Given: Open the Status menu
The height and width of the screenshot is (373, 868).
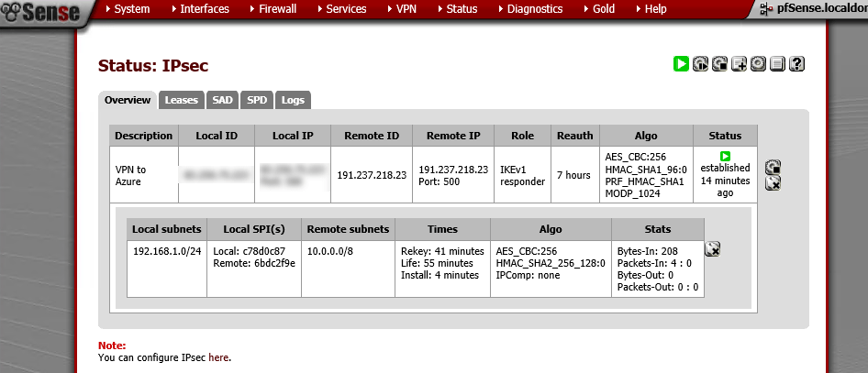Looking at the screenshot, I should 458,9.
